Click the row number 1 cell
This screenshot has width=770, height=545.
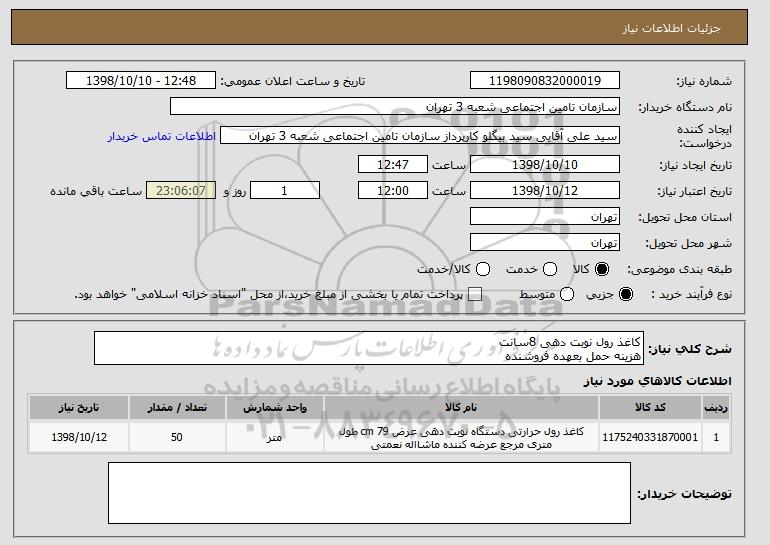[x=716, y=437]
